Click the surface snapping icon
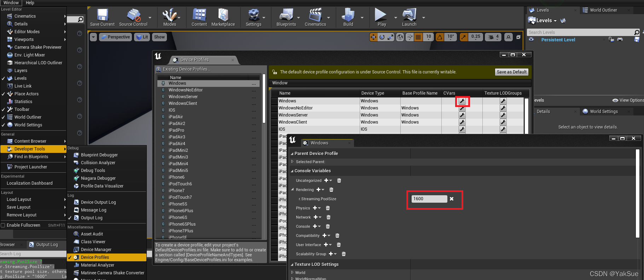This screenshot has height=280, width=644. (410, 37)
